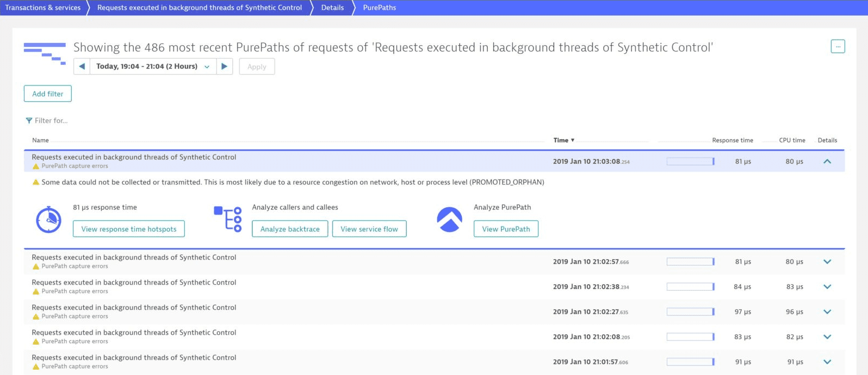Open the timeframe dropdown Today, 19:04 - 21:04
Image resolution: width=868 pixels, height=375 pixels.
tap(153, 66)
